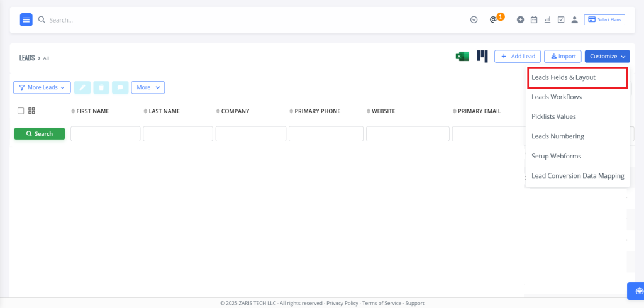
Task: Focus the Primary Email filter field
Action: pos(489,134)
